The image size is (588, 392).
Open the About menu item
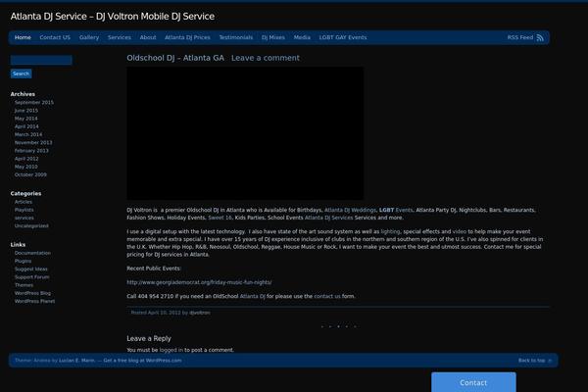[148, 37]
